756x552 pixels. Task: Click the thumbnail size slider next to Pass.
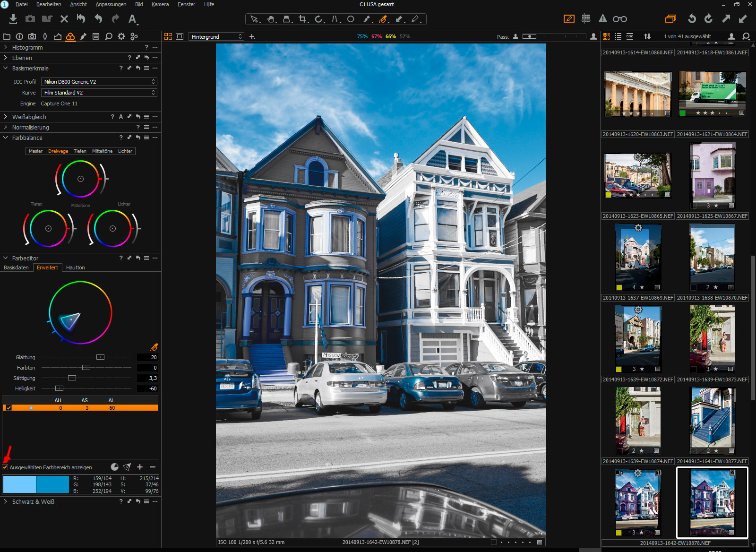pyautogui.click(x=555, y=36)
